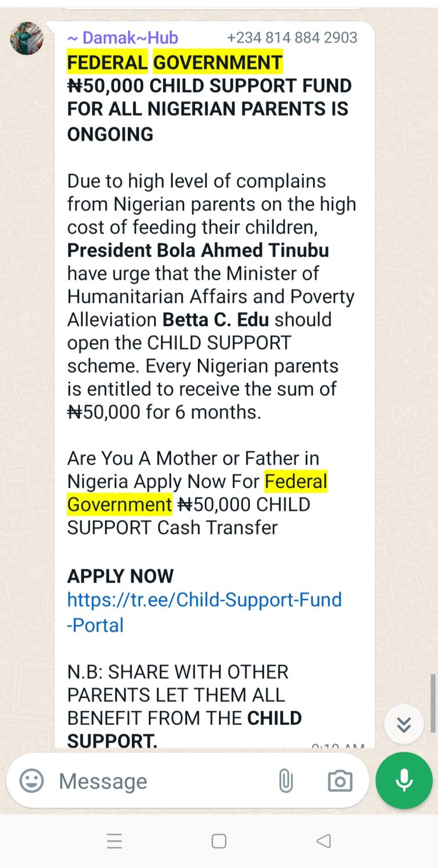Tap the bold APPLY NOW text

tap(120, 576)
